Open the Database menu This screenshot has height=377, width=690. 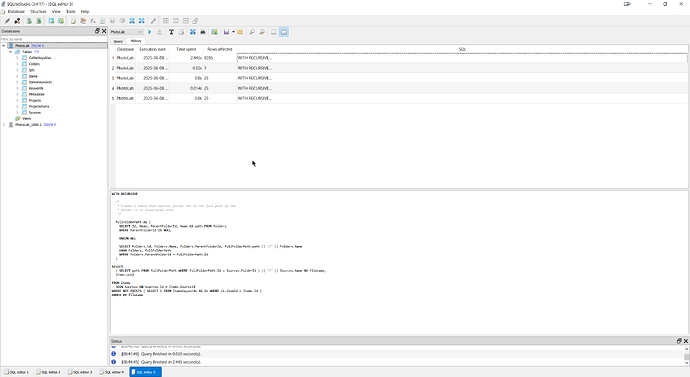(16, 11)
